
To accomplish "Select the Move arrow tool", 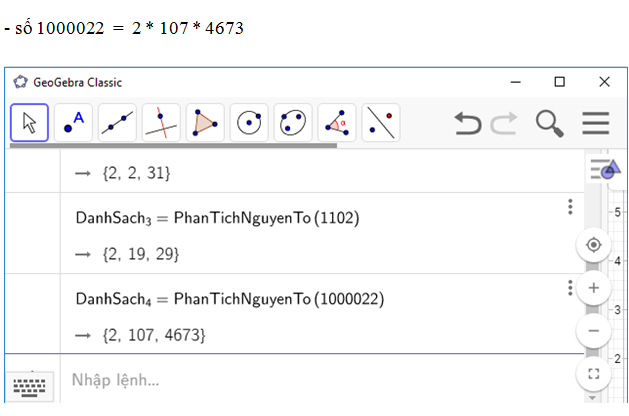I will point(30,123).
